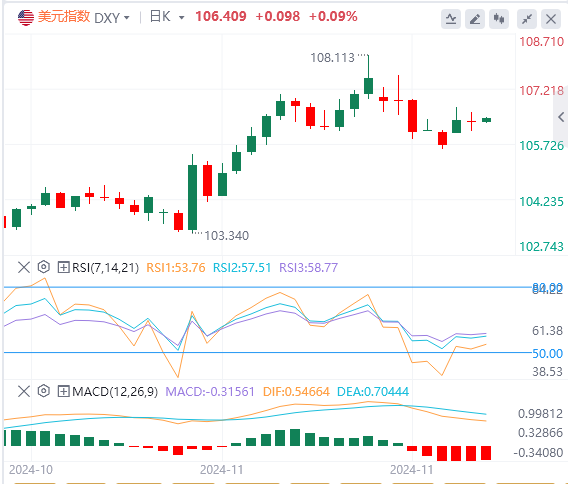Open the indicator line chart icon
This screenshot has width=568, height=484.
tap(451, 19)
